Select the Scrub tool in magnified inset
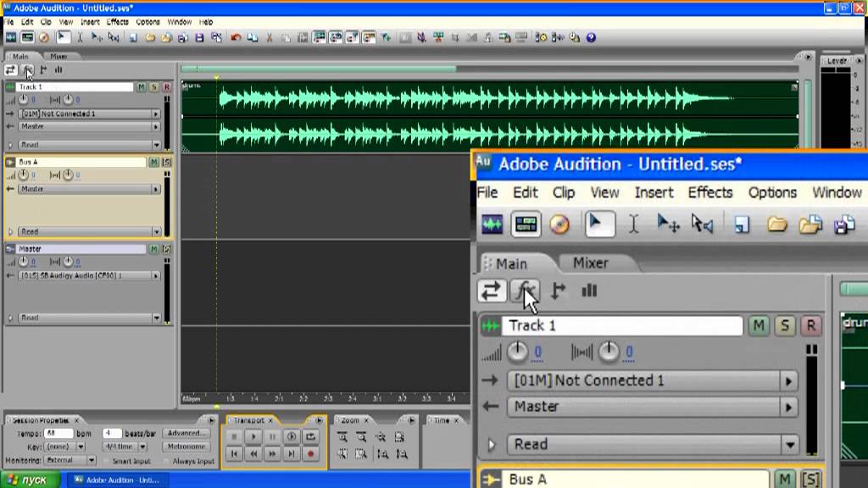Image resolution: width=868 pixels, height=488 pixels. click(703, 225)
